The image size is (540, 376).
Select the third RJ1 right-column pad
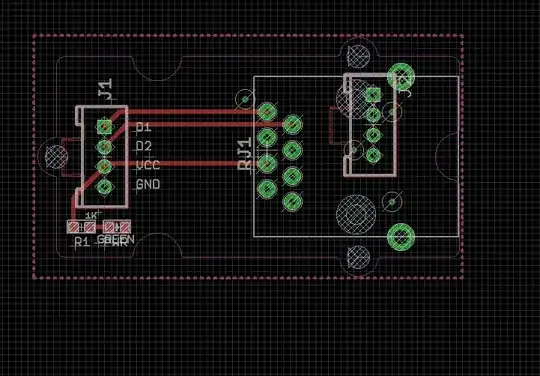[x=292, y=176]
